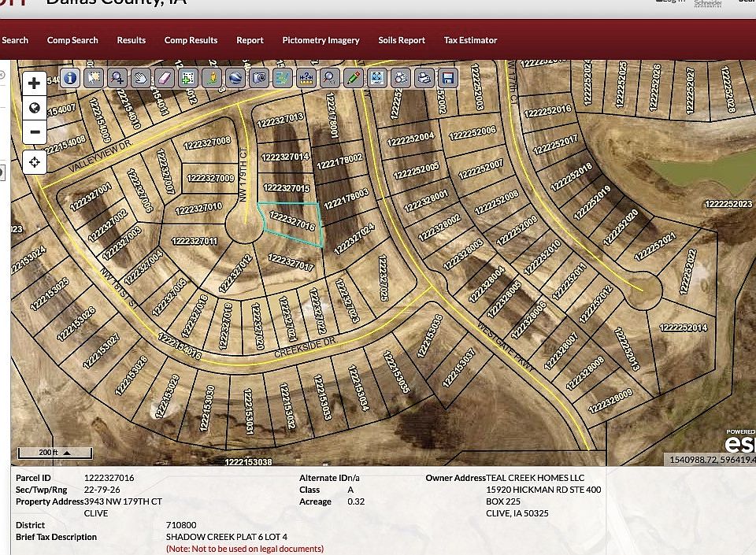Click the Log In link
Image resolution: width=756 pixels, height=555 pixels.
(673, 2)
